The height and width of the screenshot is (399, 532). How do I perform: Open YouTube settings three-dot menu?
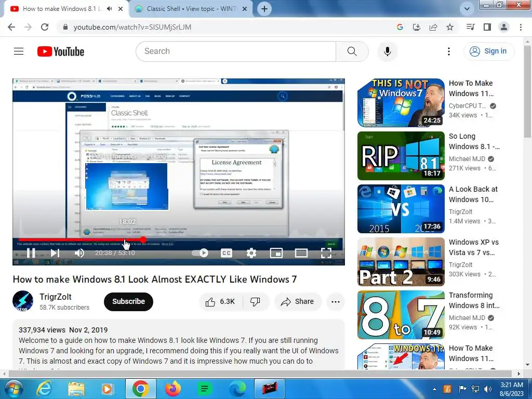tap(448, 51)
